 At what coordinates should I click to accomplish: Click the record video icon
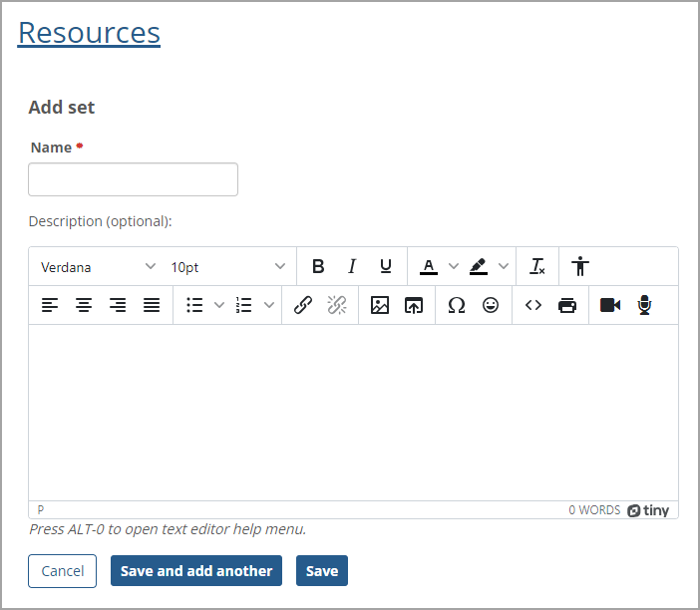[610, 306]
